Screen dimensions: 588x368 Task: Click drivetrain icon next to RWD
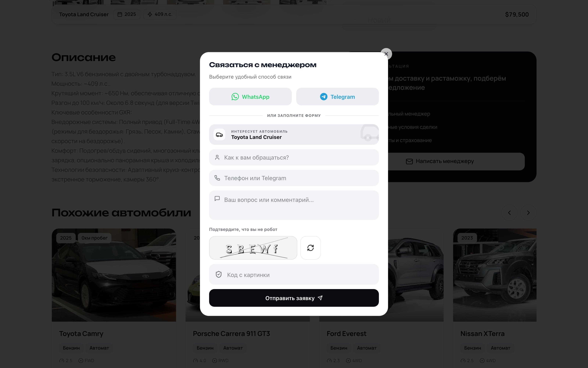[x=215, y=361]
